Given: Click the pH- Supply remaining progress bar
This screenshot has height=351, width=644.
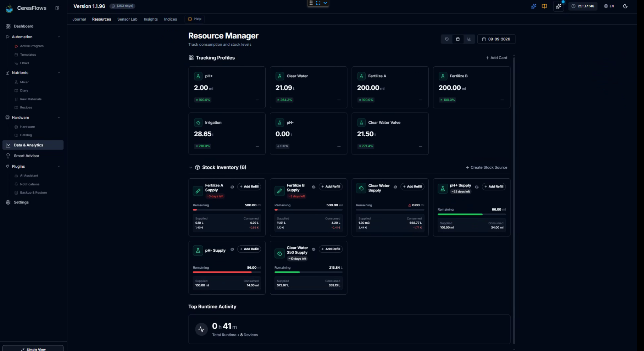Looking at the screenshot, I should tap(227, 272).
